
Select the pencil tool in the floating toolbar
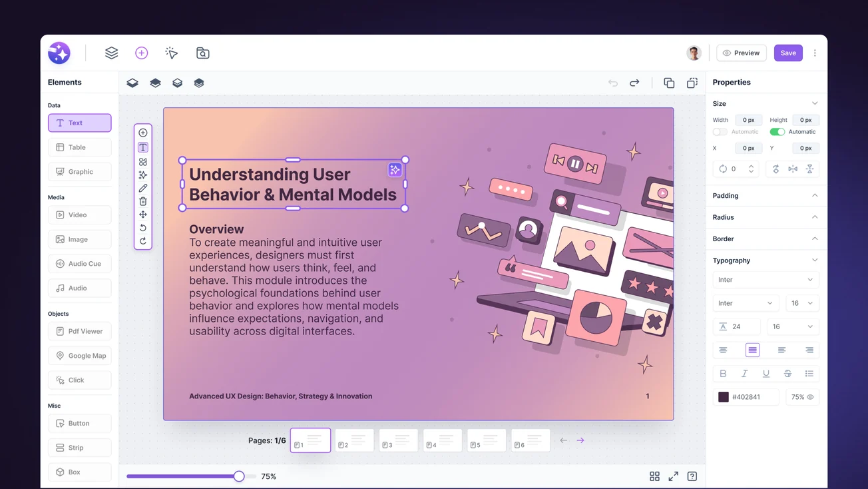coord(143,188)
